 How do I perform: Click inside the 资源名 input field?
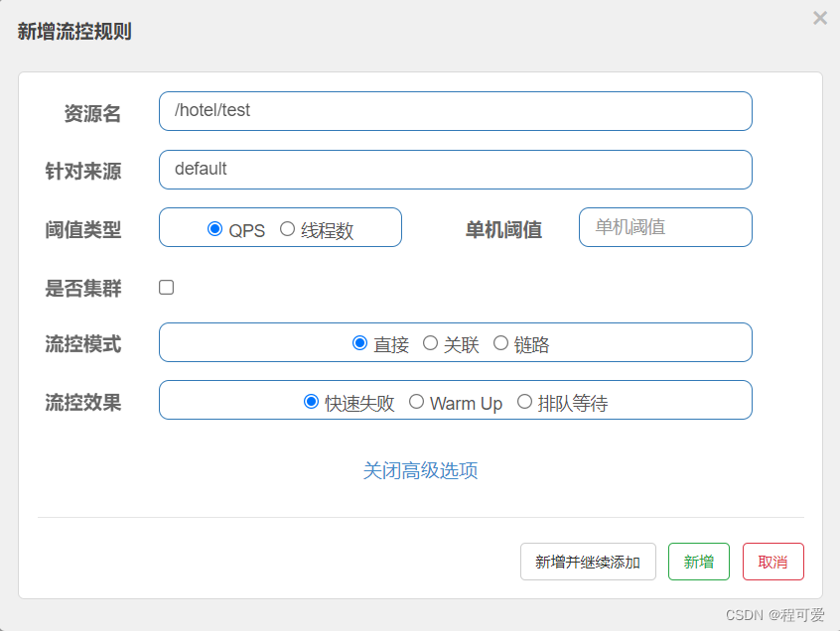pyautogui.click(x=455, y=111)
